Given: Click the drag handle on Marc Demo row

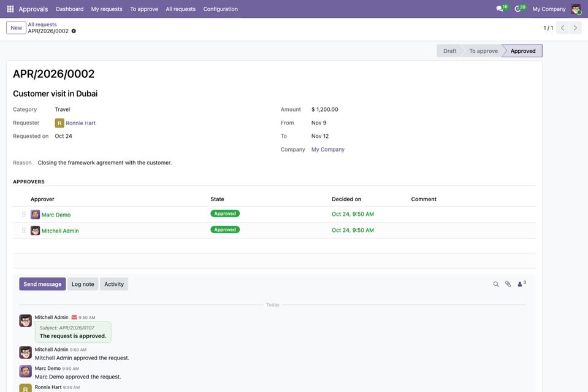Looking at the screenshot, I should [x=24, y=215].
